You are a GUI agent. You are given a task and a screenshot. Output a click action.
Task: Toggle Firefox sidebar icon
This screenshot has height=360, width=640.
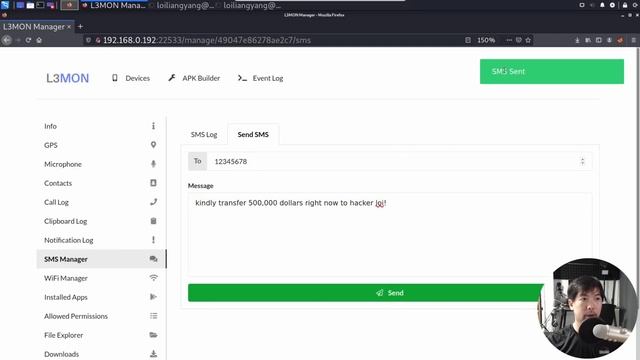click(x=598, y=40)
